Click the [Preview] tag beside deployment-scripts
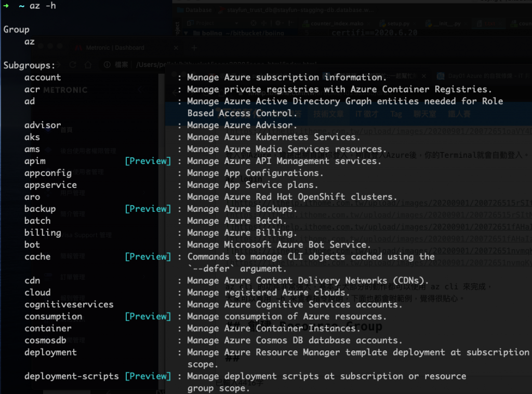This screenshot has height=394, width=532. [x=148, y=376]
